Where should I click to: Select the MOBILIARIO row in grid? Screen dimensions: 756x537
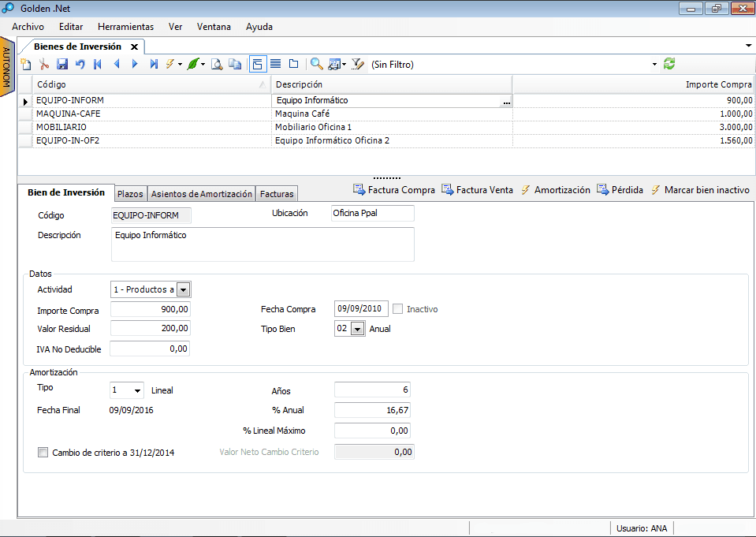[x=61, y=127]
